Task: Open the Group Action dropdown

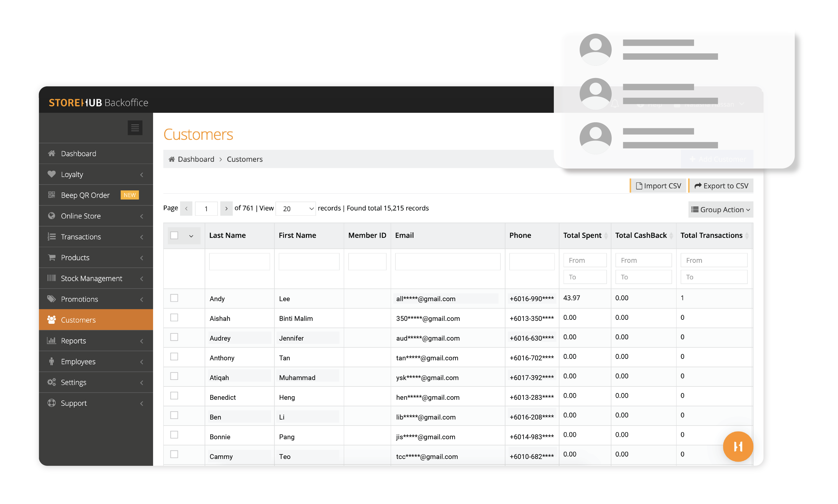Action: tap(720, 210)
